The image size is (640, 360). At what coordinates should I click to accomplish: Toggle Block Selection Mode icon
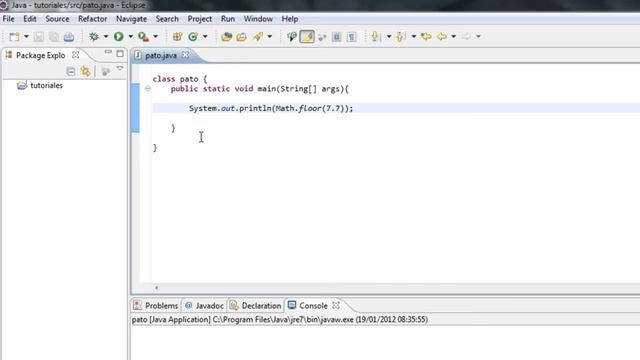(336, 37)
